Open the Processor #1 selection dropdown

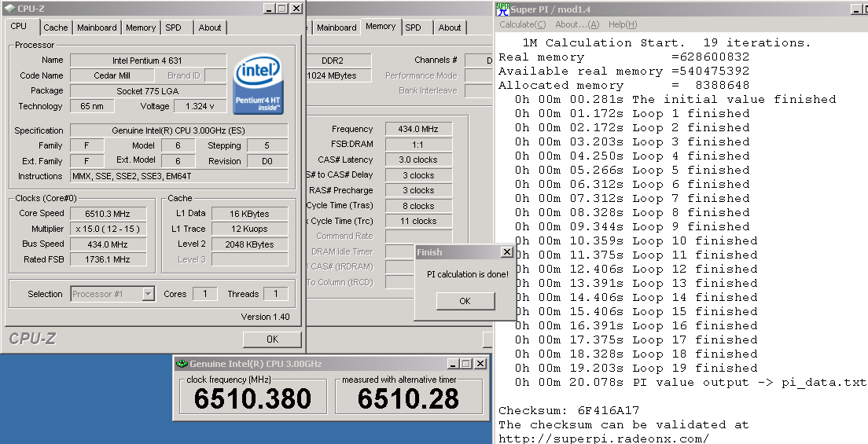(148, 294)
